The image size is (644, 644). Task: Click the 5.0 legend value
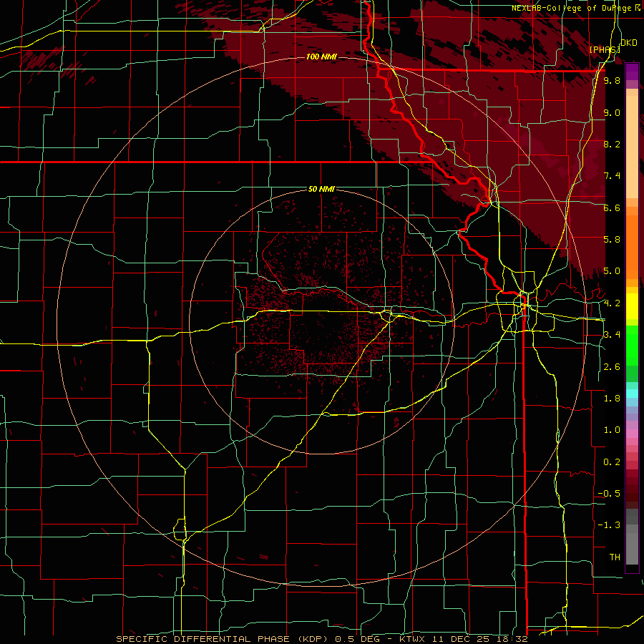pyautogui.click(x=612, y=271)
